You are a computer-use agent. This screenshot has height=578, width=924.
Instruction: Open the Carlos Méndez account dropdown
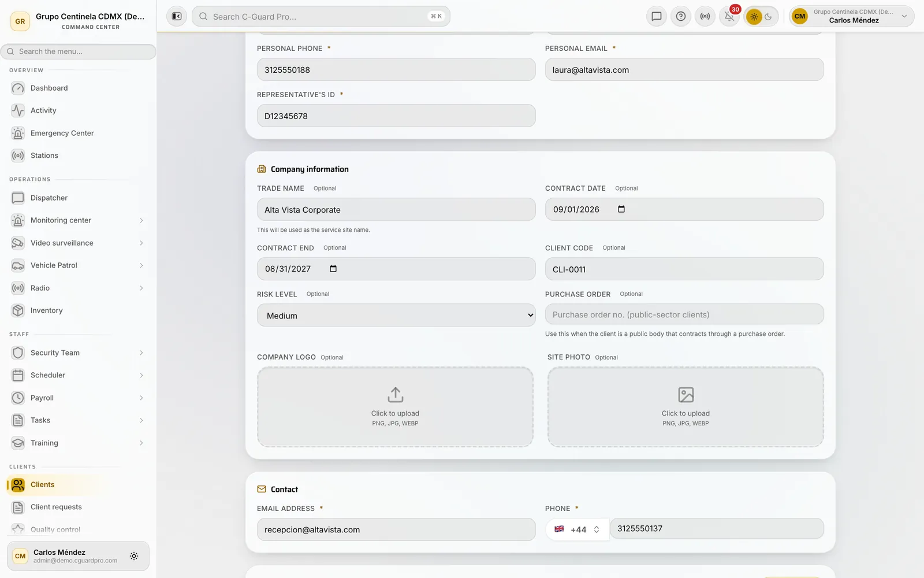pyautogui.click(x=852, y=16)
